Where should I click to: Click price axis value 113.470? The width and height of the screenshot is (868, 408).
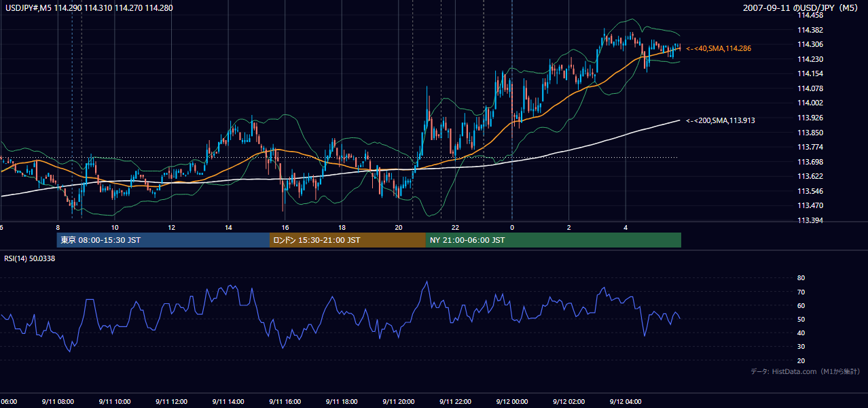coord(810,205)
